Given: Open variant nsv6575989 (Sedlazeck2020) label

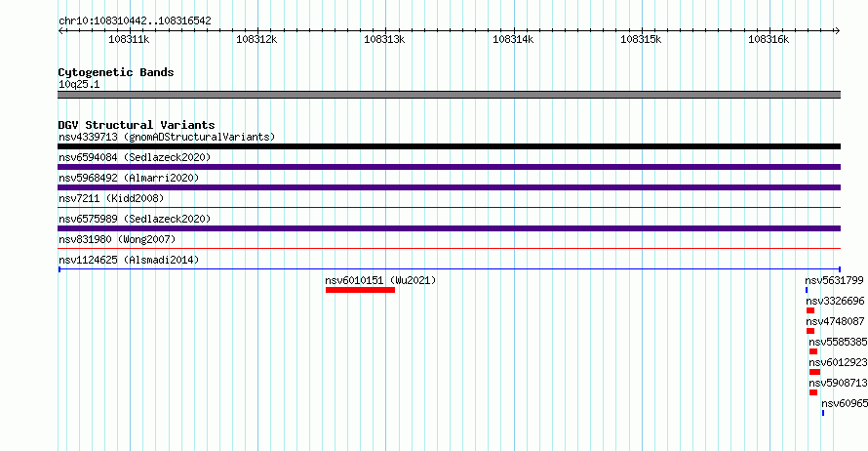Looking at the screenshot, I should pos(135,219).
